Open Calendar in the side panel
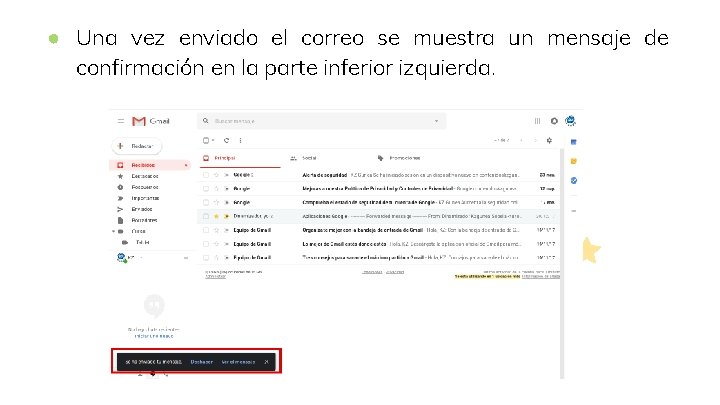This screenshot has height=405, width=720. [574, 142]
